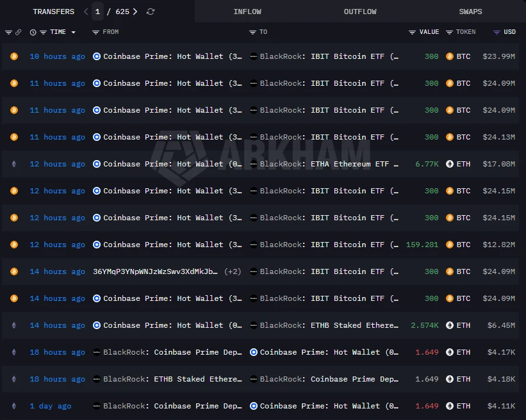
Task: Click the BTC token on $12.82M row
Action: click(463, 245)
